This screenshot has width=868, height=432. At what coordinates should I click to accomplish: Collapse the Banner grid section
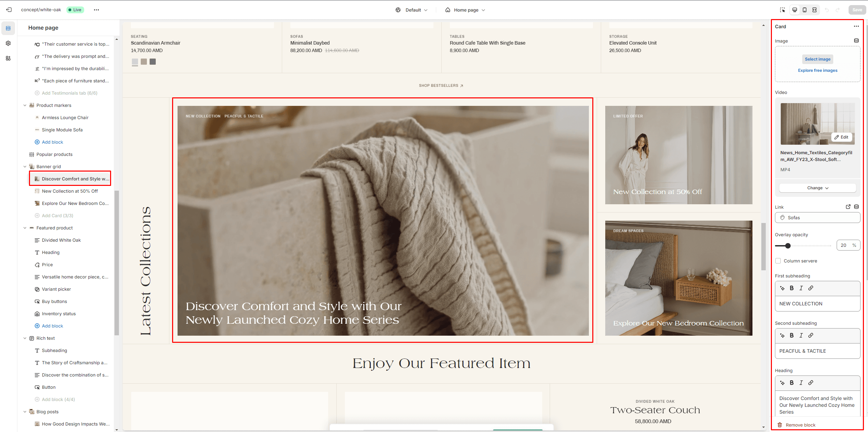click(25, 166)
